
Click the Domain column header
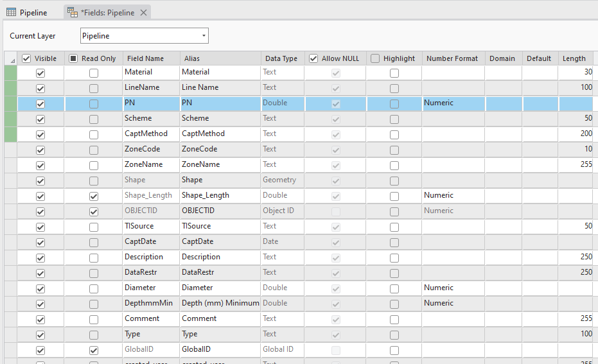(502, 58)
